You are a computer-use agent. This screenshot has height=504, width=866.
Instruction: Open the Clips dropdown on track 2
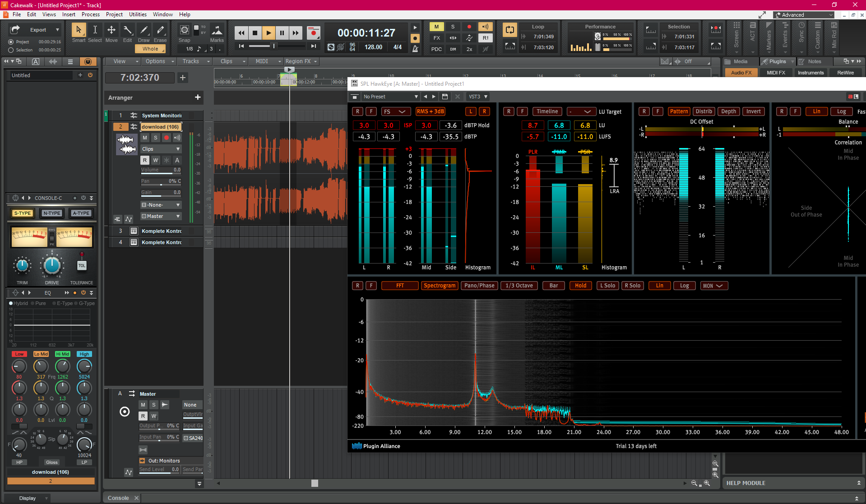tap(161, 149)
